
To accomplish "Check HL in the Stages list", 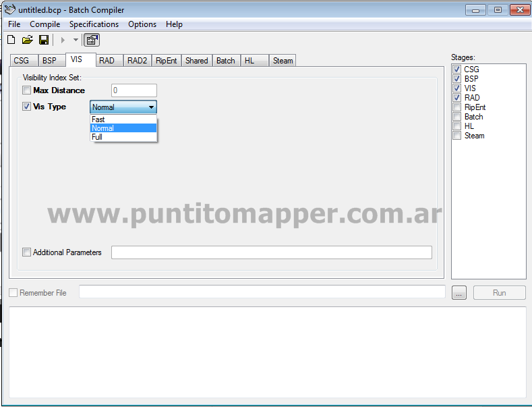I will point(456,126).
